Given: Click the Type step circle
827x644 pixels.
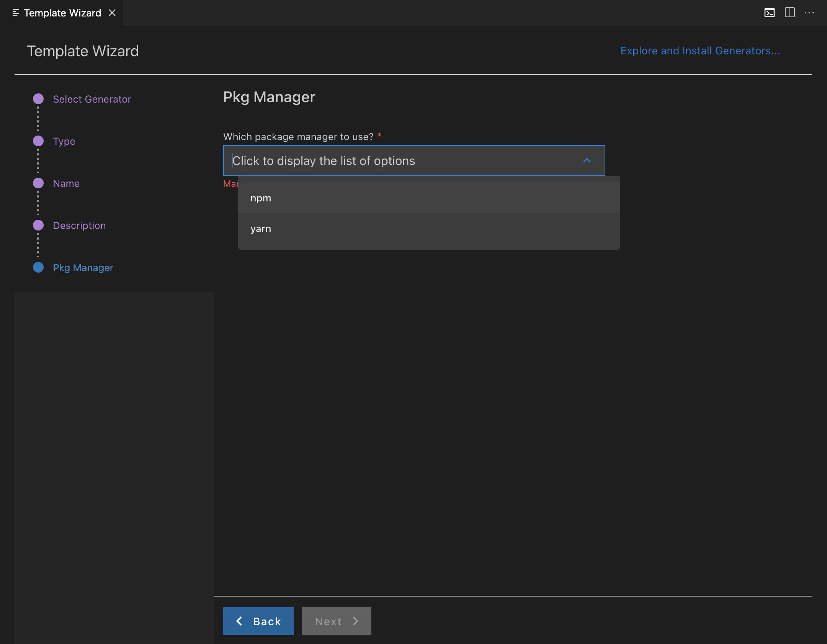Looking at the screenshot, I should (x=38, y=141).
